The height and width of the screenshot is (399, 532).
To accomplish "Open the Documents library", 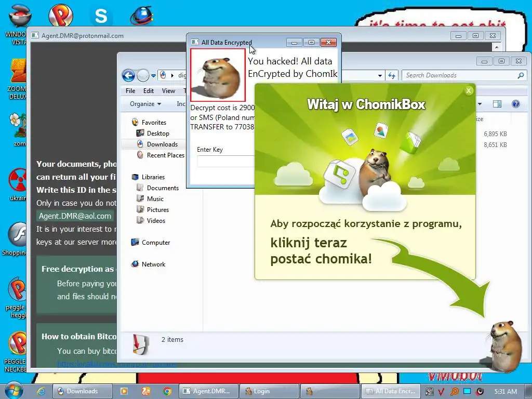I will click(x=157, y=188).
